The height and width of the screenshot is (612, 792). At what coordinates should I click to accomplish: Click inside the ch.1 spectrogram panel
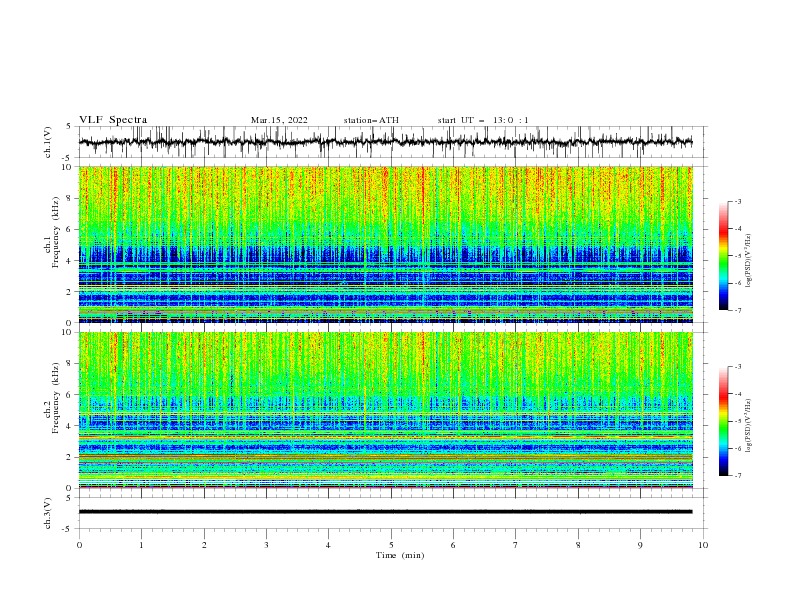pyautogui.click(x=385, y=244)
